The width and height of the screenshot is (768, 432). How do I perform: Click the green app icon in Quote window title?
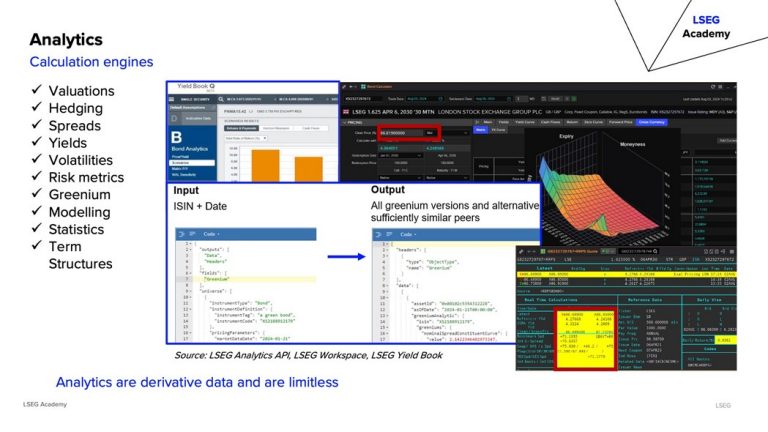(543, 251)
